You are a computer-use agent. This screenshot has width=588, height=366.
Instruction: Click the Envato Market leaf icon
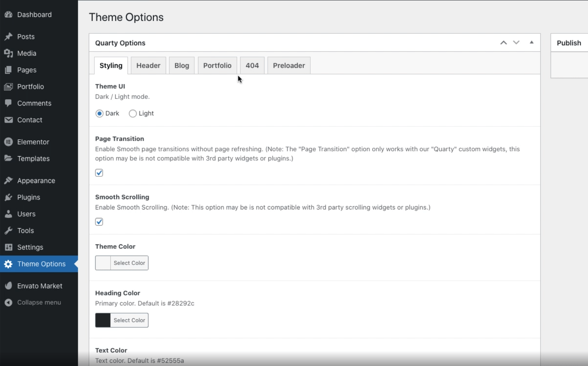click(8, 286)
